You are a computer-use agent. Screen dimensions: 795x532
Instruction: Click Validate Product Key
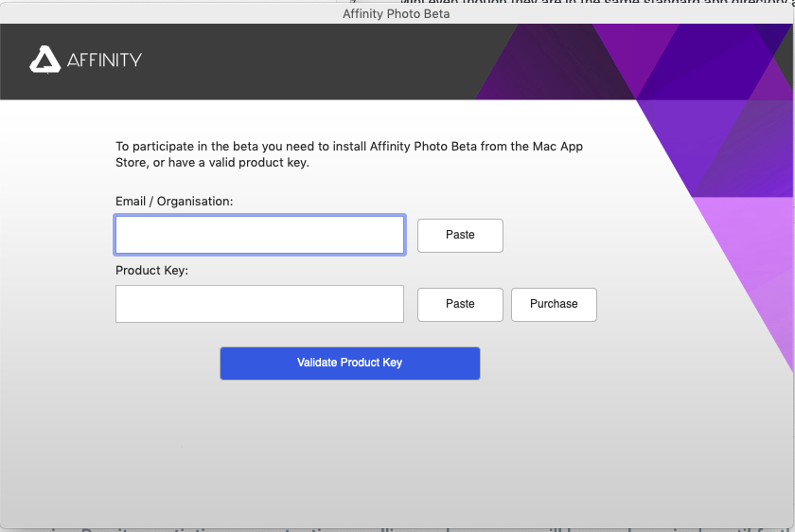tap(350, 364)
